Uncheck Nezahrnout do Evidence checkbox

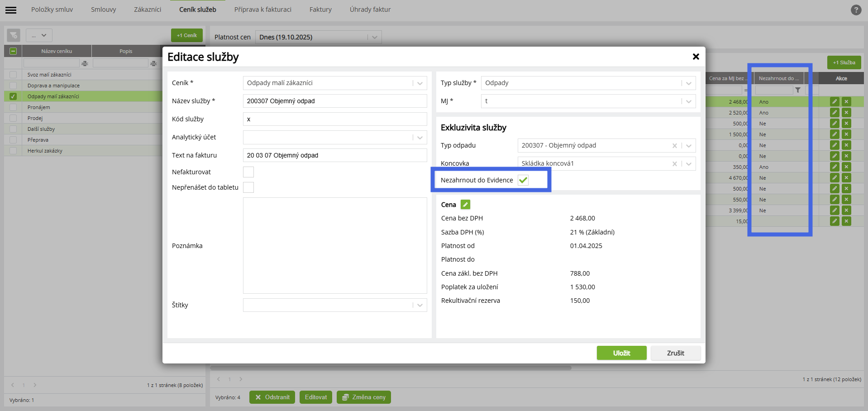(x=523, y=180)
